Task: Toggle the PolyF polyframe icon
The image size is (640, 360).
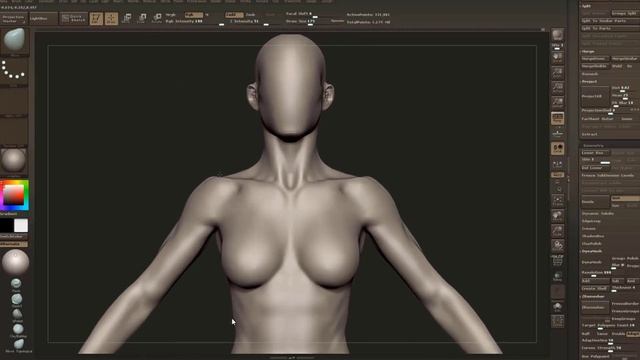Action: pos(558,261)
